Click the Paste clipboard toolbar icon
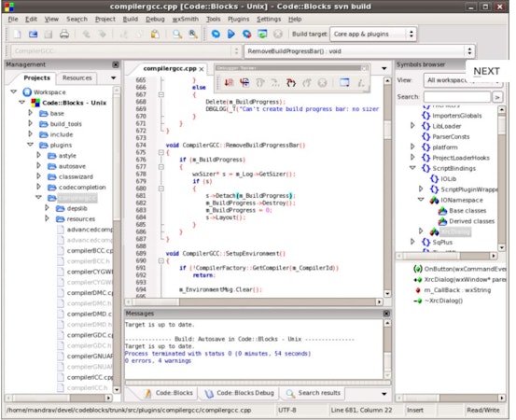 (x=155, y=34)
